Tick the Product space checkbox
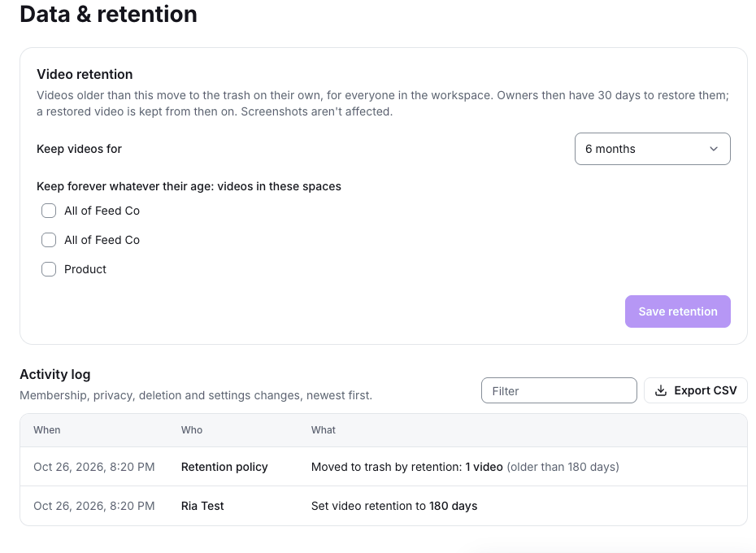This screenshot has height=553, width=756. (x=49, y=269)
